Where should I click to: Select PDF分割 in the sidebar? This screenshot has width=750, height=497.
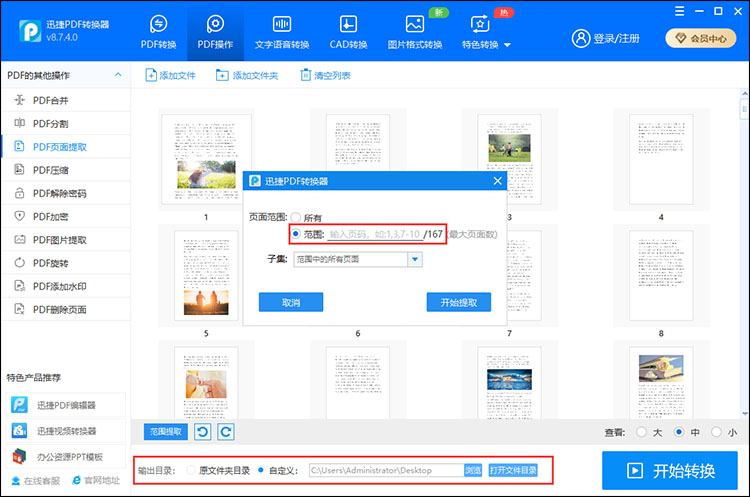coord(66,123)
